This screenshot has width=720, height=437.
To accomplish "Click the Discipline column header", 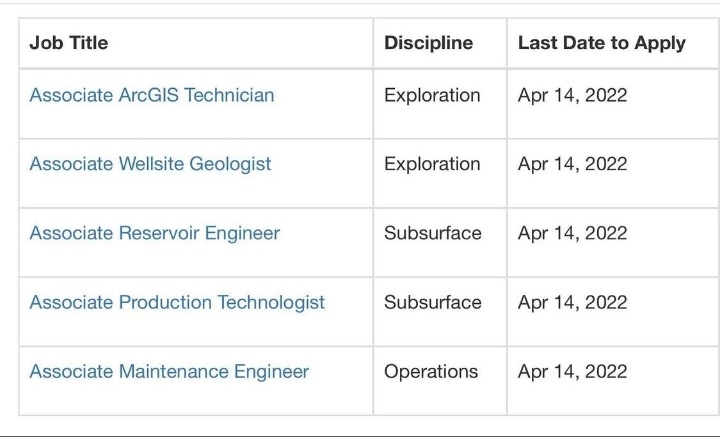I will tap(429, 43).
